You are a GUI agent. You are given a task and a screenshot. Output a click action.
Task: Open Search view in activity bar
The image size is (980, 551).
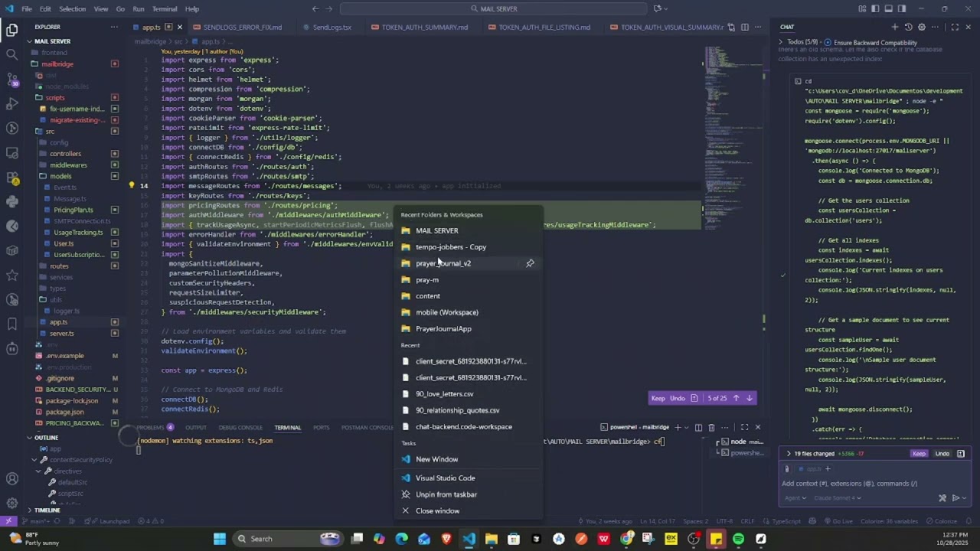click(x=11, y=54)
